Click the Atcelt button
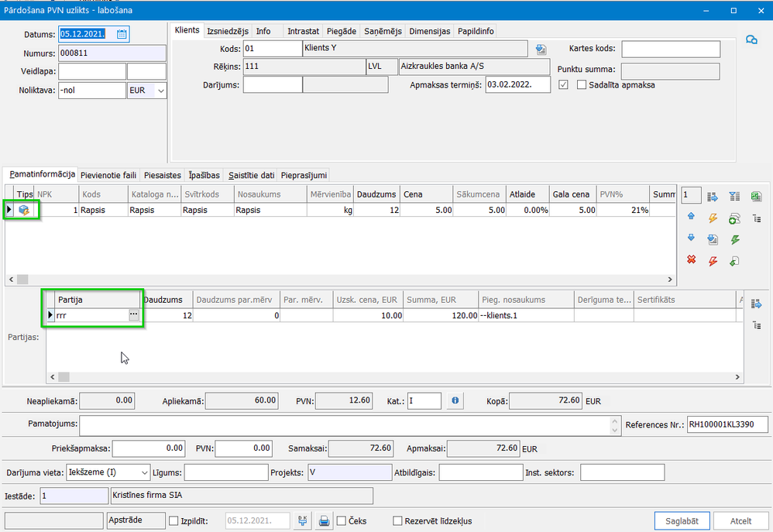Viewport: 773px width, 532px height. 740,520
